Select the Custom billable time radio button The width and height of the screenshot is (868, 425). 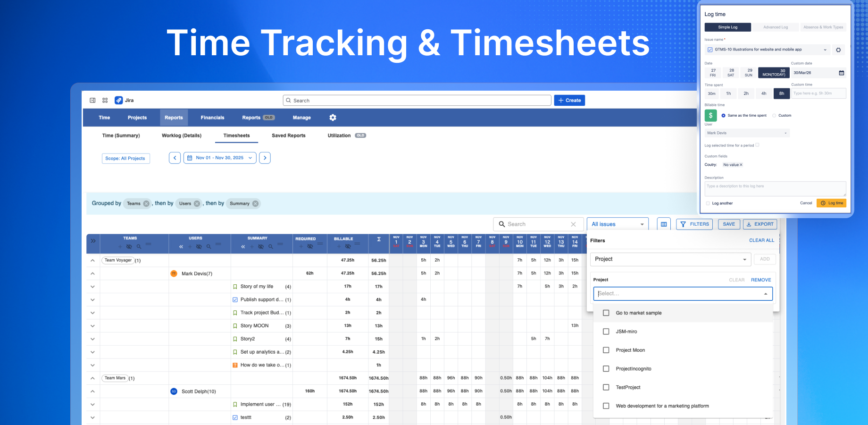pyautogui.click(x=774, y=115)
